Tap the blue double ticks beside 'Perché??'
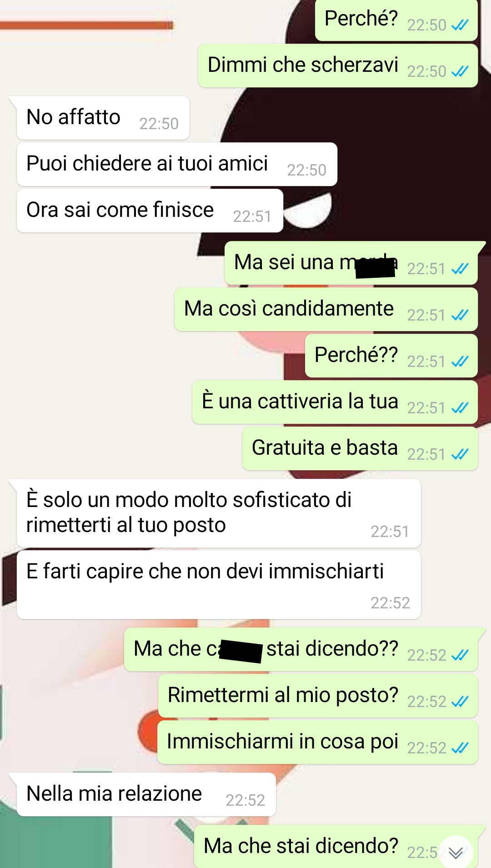Image resolution: width=491 pixels, height=868 pixels. click(x=460, y=361)
